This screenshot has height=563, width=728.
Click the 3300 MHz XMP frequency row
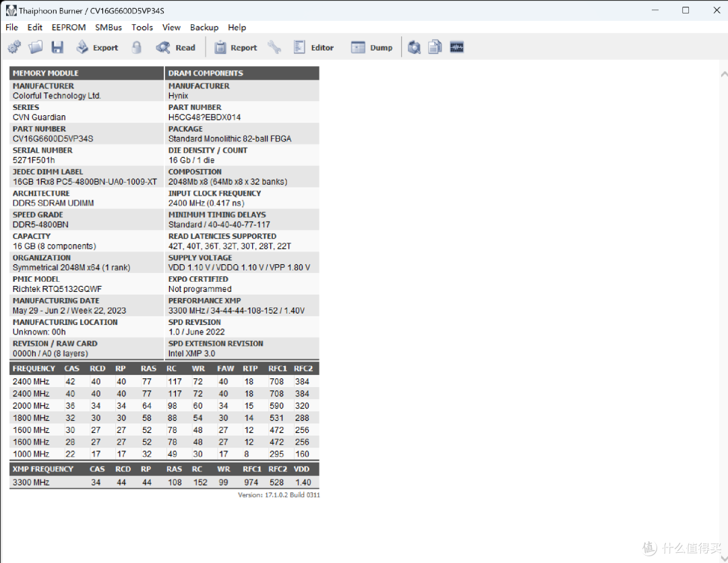coord(164,482)
